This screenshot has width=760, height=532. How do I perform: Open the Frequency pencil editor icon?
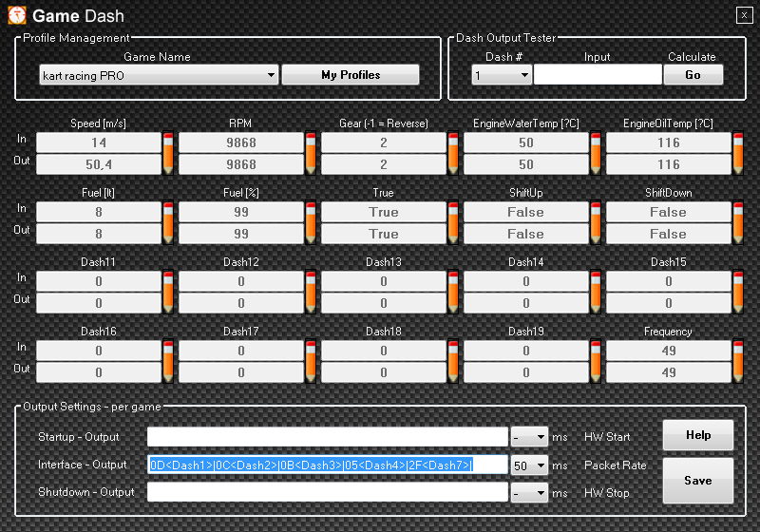[738, 361]
